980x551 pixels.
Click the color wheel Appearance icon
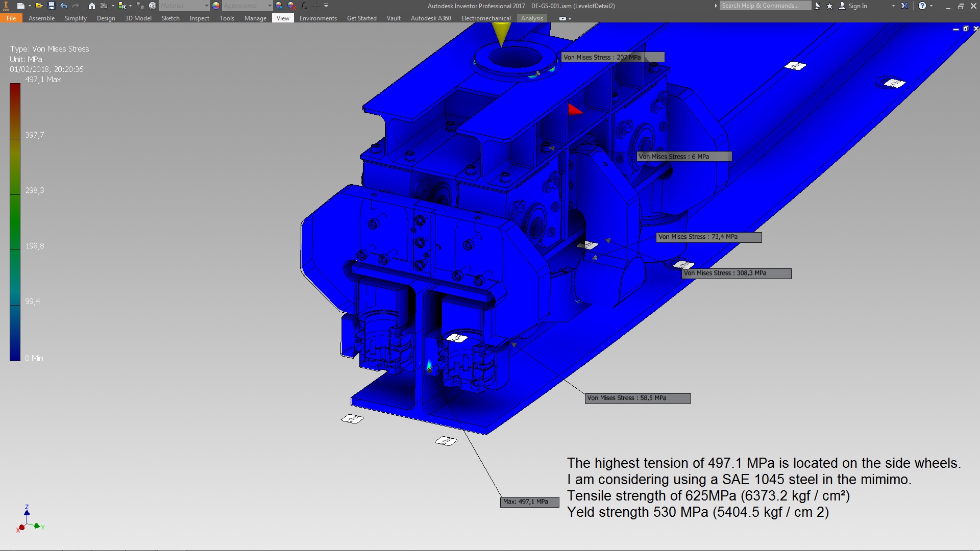click(x=216, y=6)
